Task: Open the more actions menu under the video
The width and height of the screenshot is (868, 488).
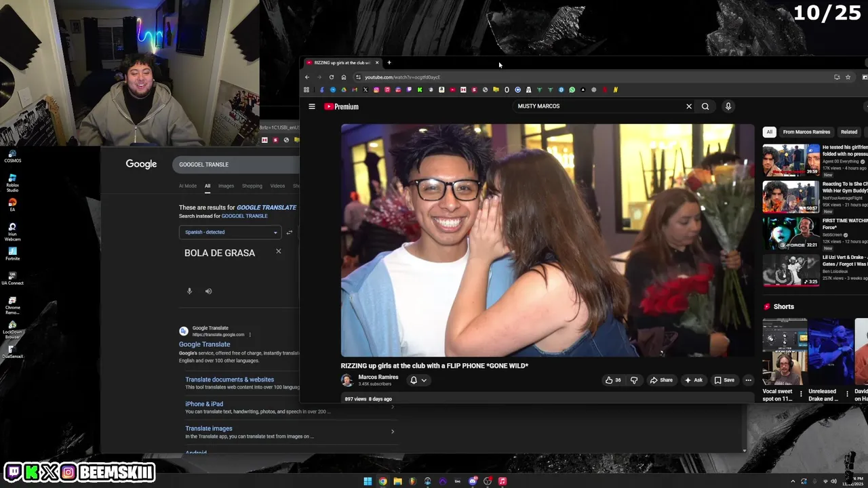Action: click(749, 380)
